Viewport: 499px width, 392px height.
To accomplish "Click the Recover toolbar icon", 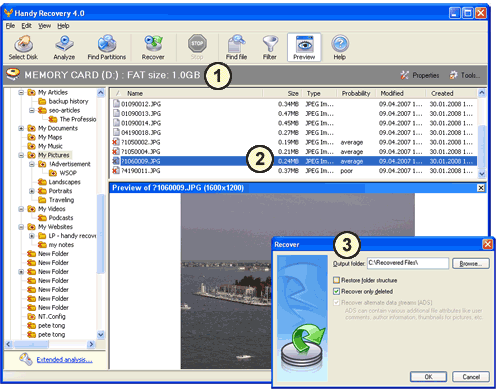I will coord(153,47).
